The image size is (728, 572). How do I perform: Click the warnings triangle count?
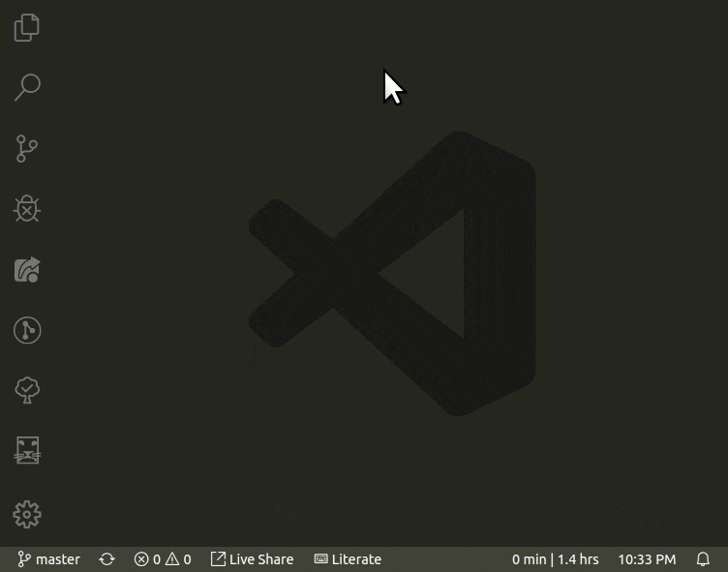pos(178,559)
